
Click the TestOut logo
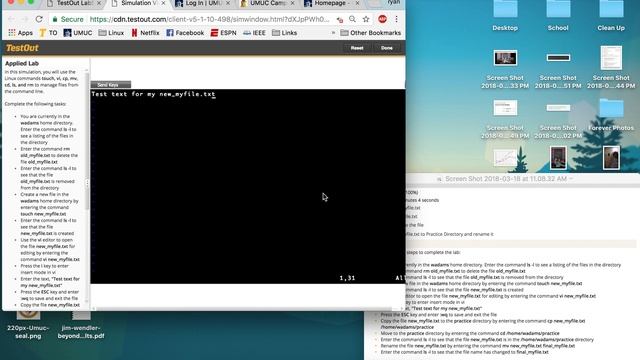click(22, 48)
